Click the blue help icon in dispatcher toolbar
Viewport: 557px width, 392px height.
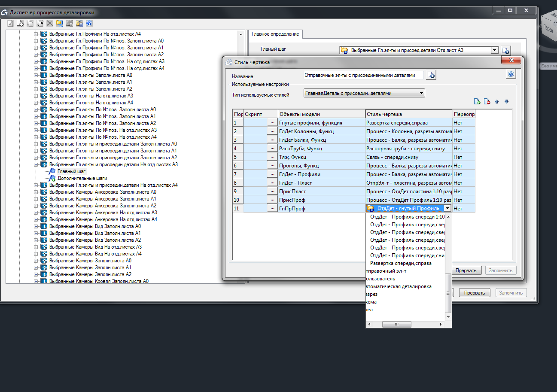89,24
